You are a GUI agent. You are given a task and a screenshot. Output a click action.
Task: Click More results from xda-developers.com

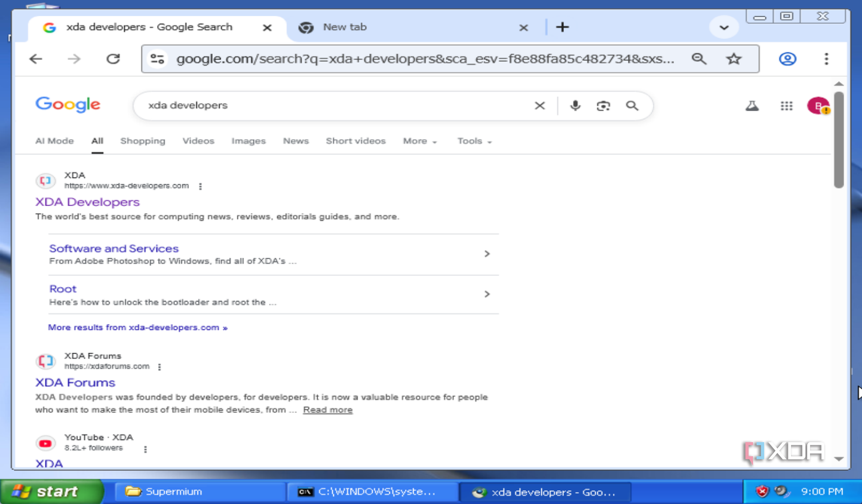[x=137, y=327]
